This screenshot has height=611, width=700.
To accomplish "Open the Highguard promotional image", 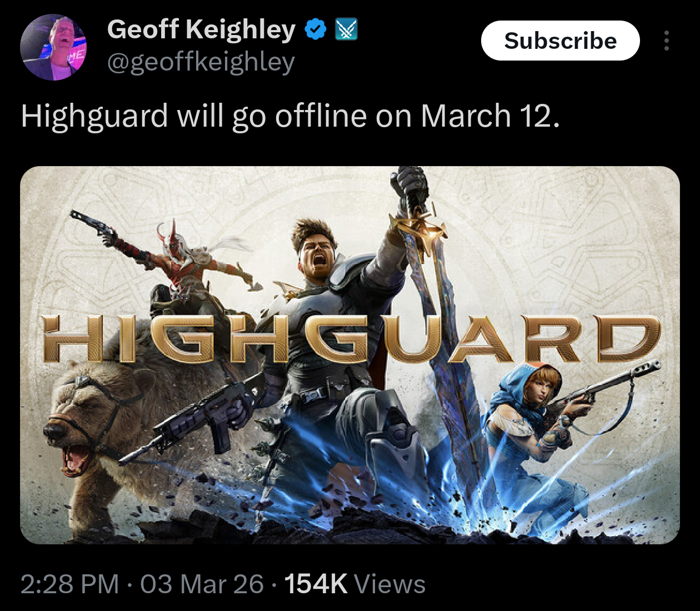I will coord(350,355).
